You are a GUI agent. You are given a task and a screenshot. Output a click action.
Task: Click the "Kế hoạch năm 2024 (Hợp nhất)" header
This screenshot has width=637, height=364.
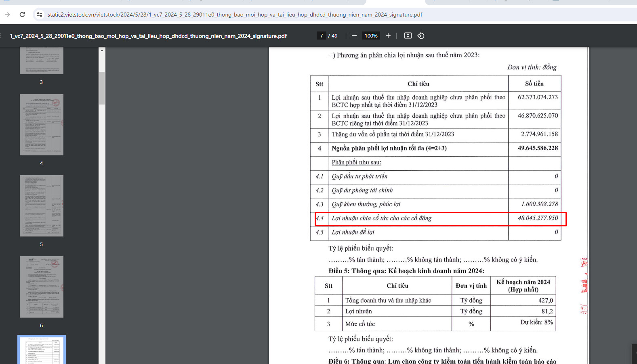point(523,286)
